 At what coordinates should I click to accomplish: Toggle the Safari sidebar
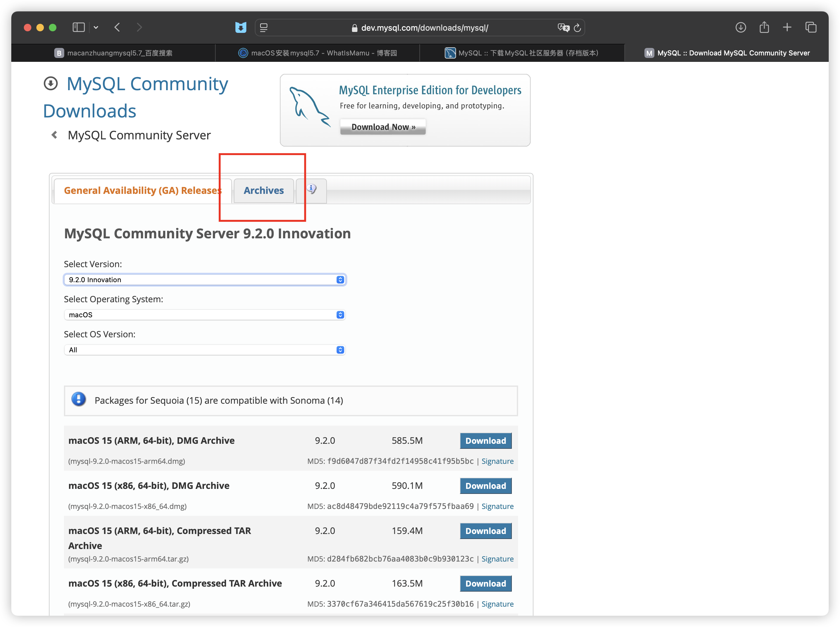point(79,27)
